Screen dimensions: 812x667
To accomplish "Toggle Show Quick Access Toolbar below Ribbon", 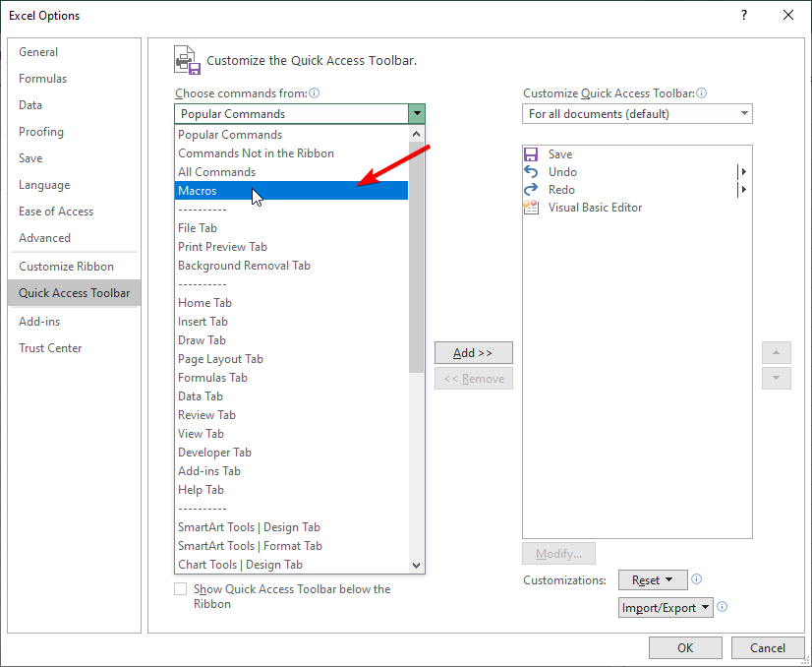I will click(180, 589).
